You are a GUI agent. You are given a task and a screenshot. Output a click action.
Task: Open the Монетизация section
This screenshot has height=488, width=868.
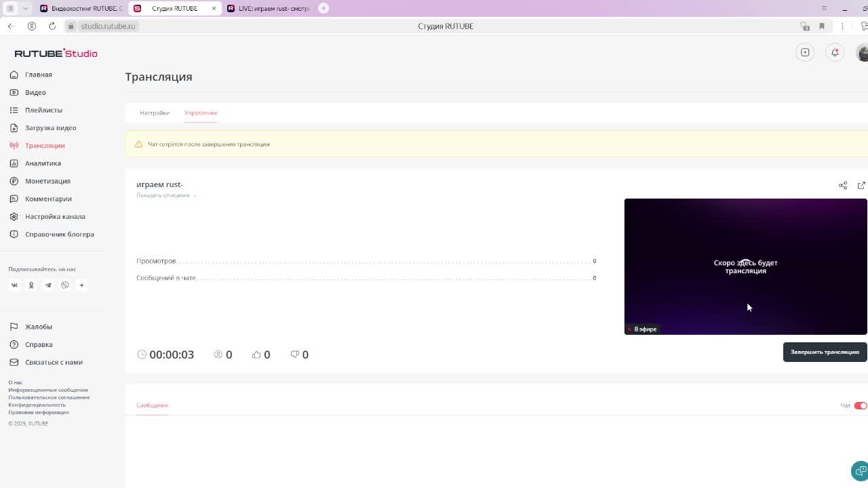(47, 181)
